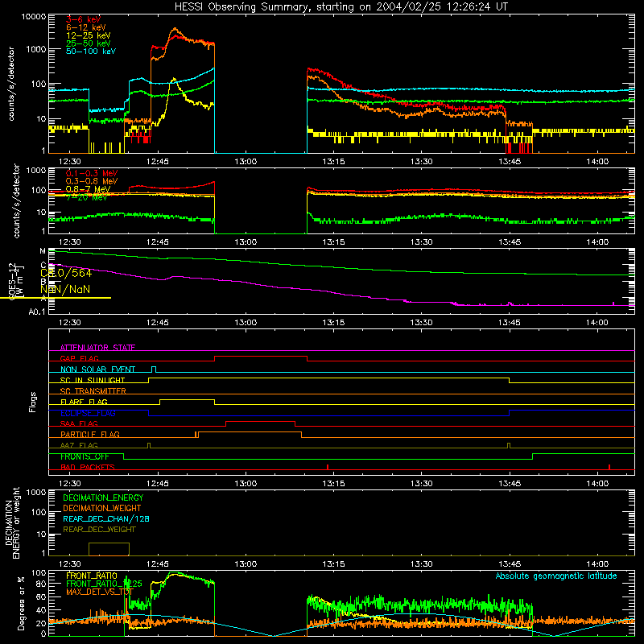Click the raised PARTICLE_FLAG interval segment
The height and width of the screenshot is (644, 644).
[250, 432]
